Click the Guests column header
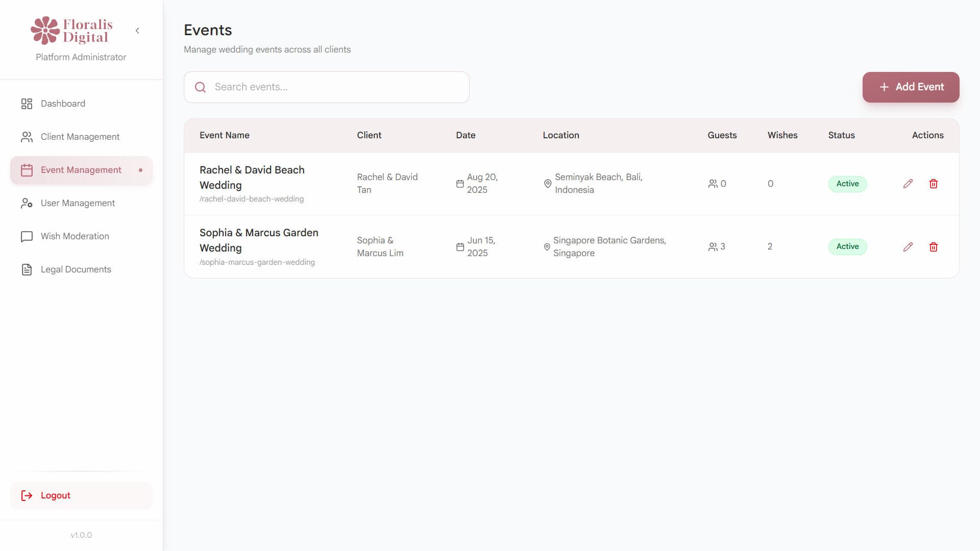980x551 pixels. (722, 135)
